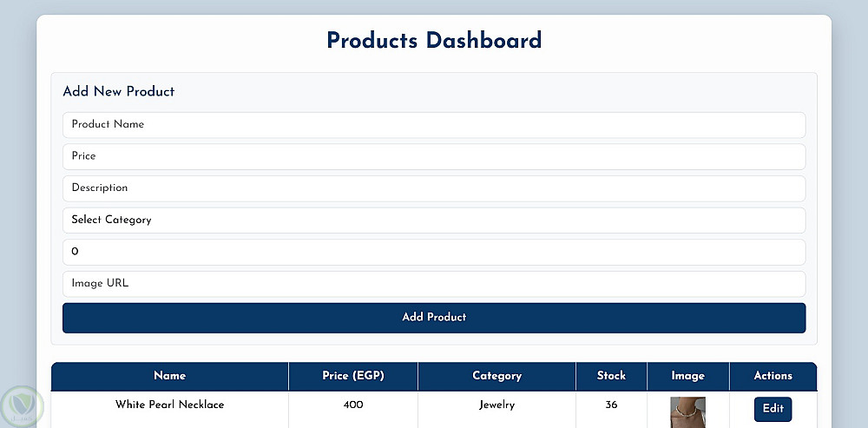Open the Select Category dropdown
The width and height of the screenshot is (868, 428).
[x=434, y=220]
